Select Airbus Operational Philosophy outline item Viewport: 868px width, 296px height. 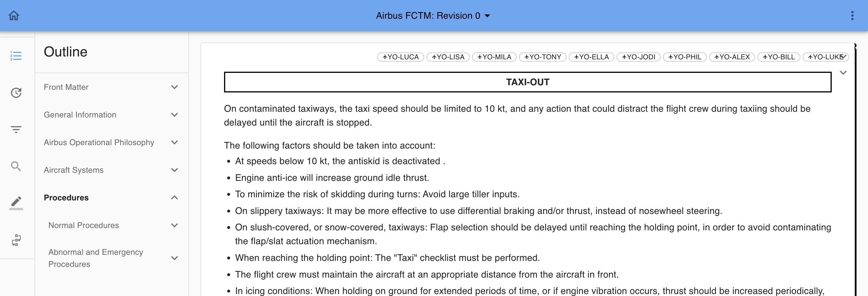coord(99,143)
